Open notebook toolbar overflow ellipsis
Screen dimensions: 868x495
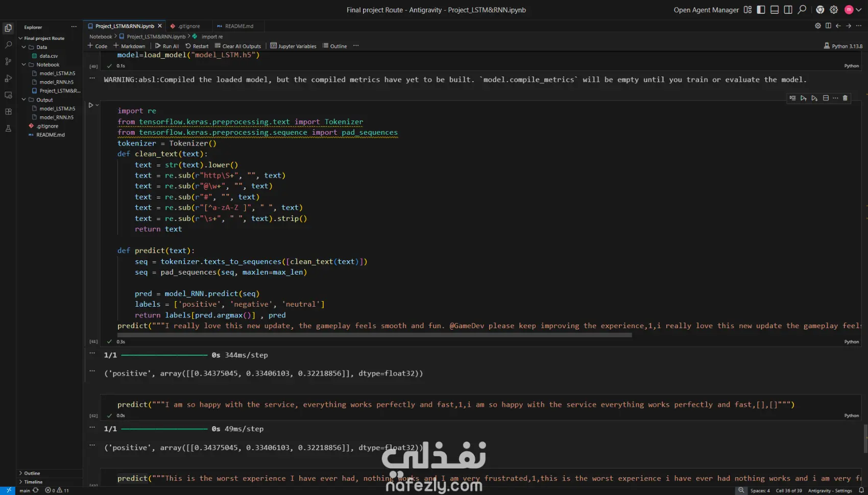(x=356, y=46)
